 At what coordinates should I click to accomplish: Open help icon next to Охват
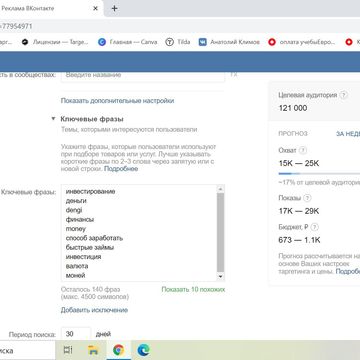click(x=303, y=150)
